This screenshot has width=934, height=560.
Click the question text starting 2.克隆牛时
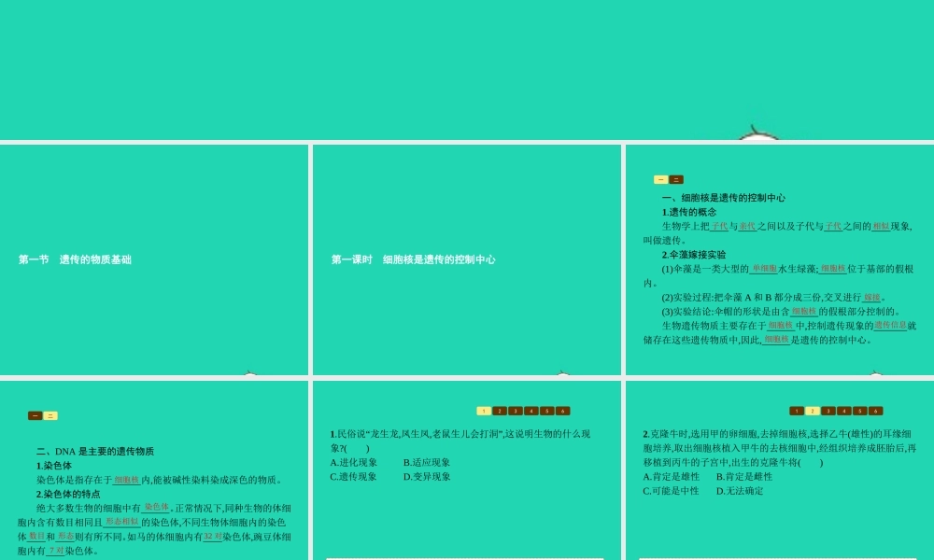[780, 448]
